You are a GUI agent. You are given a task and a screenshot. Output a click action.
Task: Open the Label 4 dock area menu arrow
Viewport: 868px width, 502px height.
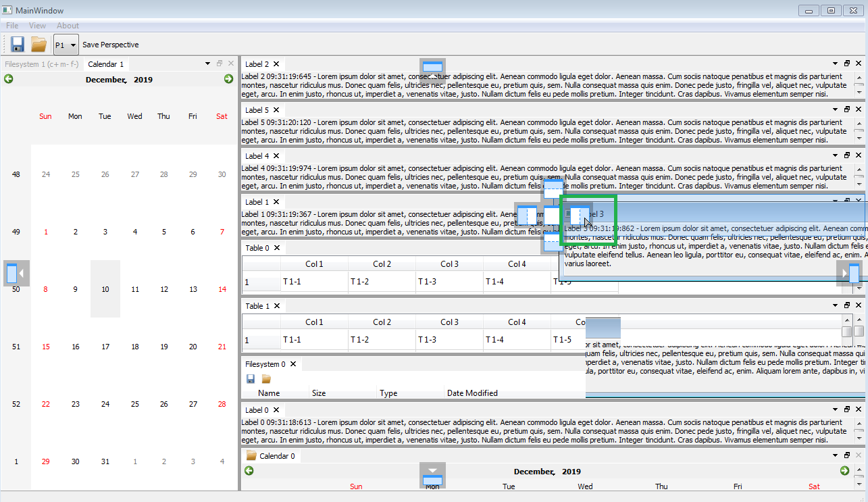pyautogui.click(x=834, y=155)
